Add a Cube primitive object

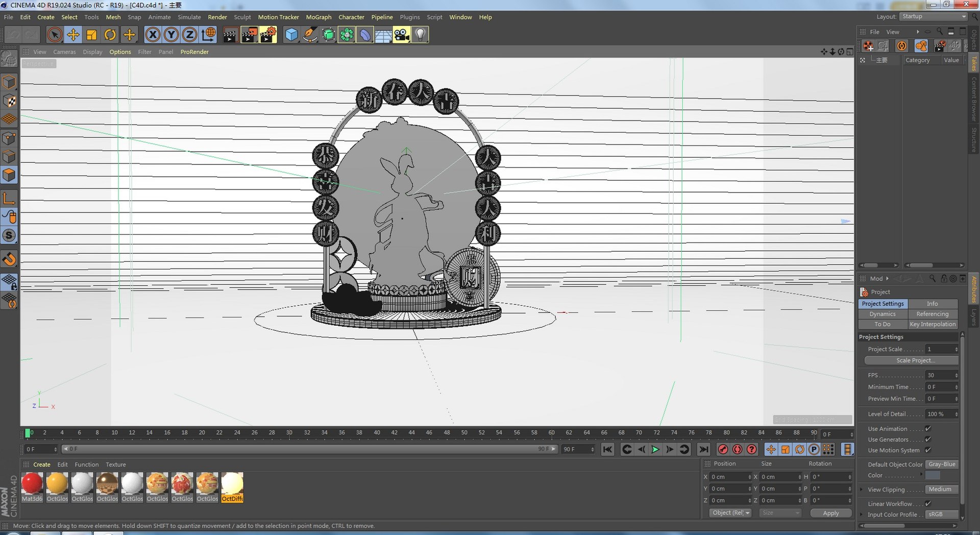pyautogui.click(x=291, y=35)
